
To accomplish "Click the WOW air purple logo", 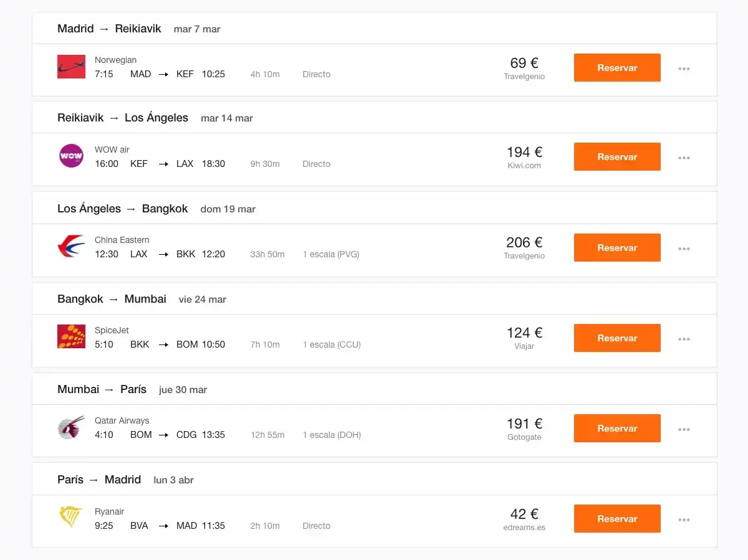I will click(x=71, y=156).
